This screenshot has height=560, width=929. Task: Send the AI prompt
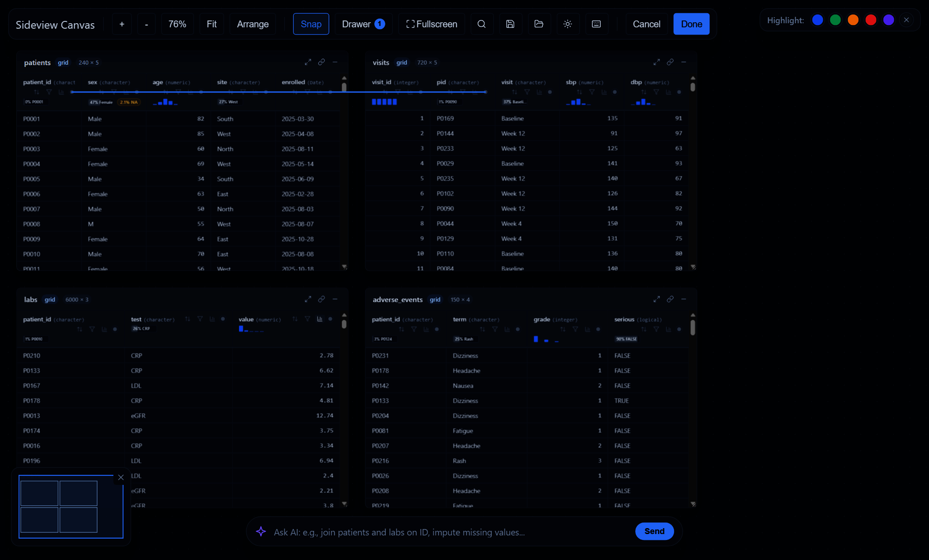tap(654, 531)
